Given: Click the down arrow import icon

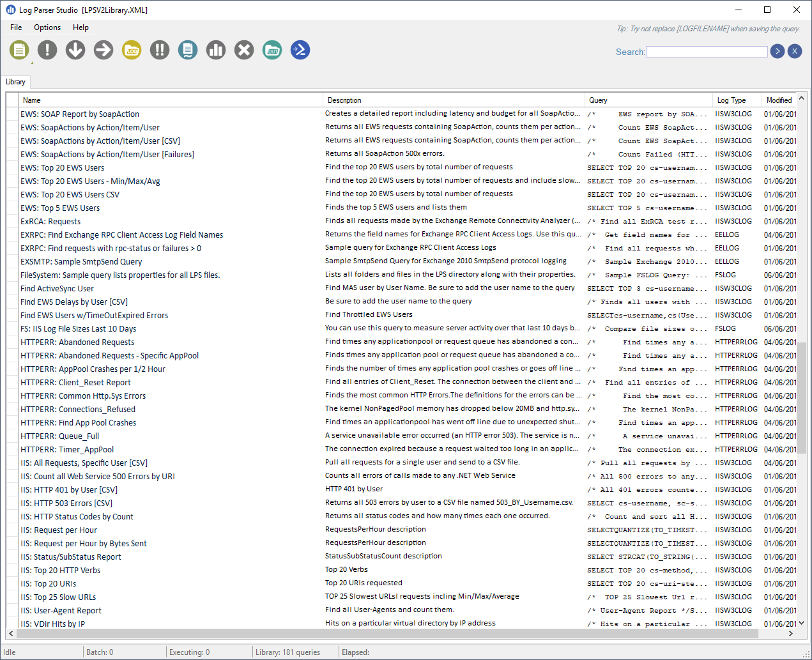Looking at the screenshot, I should pyautogui.click(x=75, y=50).
